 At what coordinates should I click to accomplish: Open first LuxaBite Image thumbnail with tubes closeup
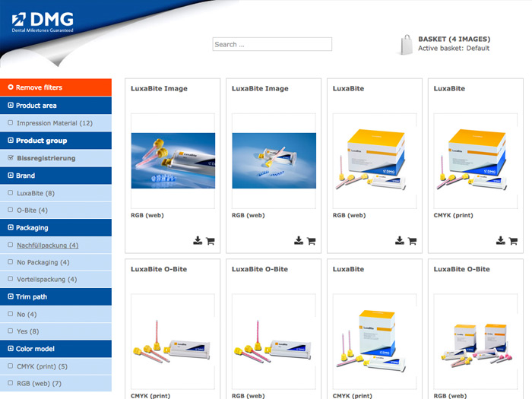(173, 161)
